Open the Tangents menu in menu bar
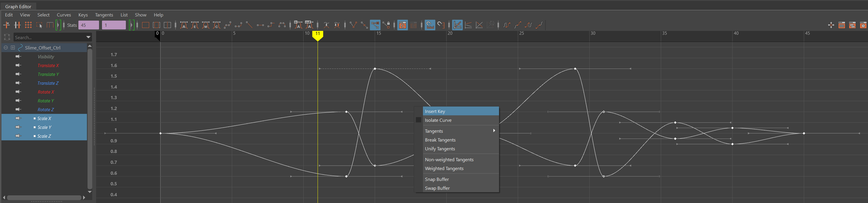 104,15
